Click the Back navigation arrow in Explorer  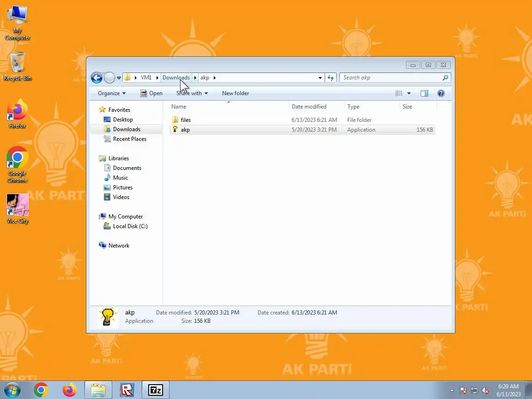pos(97,78)
